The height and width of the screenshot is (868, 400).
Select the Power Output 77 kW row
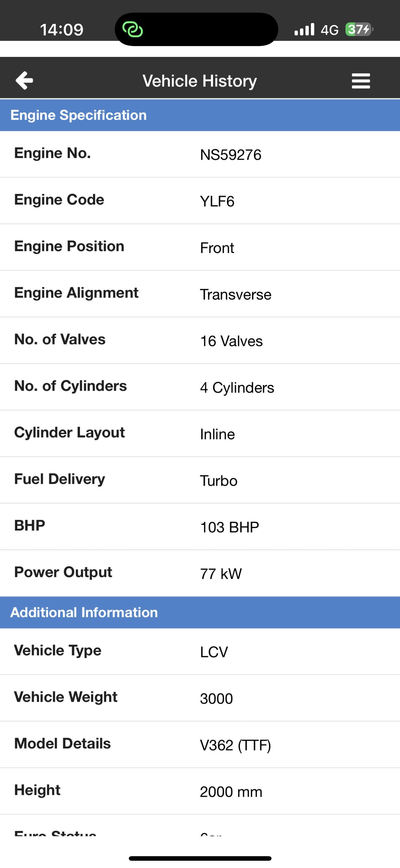(x=200, y=574)
